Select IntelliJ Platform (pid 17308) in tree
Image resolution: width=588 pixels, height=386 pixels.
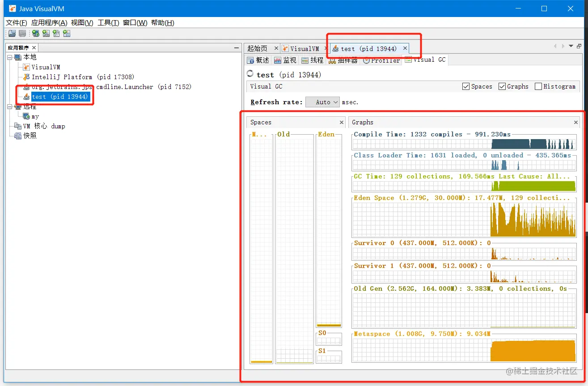pyautogui.click(x=83, y=77)
